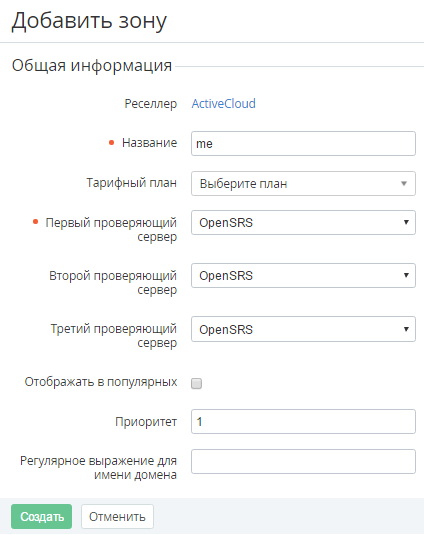This screenshot has width=424, height=535.
Task: Expand the Первый проверяющий сервер dropdown
Action: 303,222
